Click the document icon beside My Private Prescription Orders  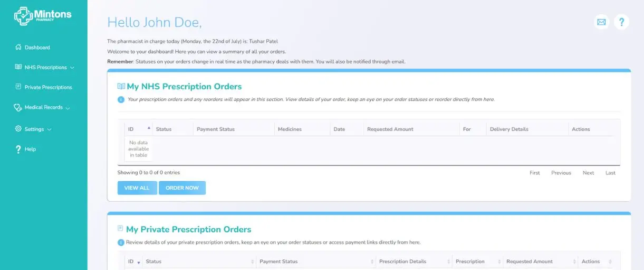[120, 229]
